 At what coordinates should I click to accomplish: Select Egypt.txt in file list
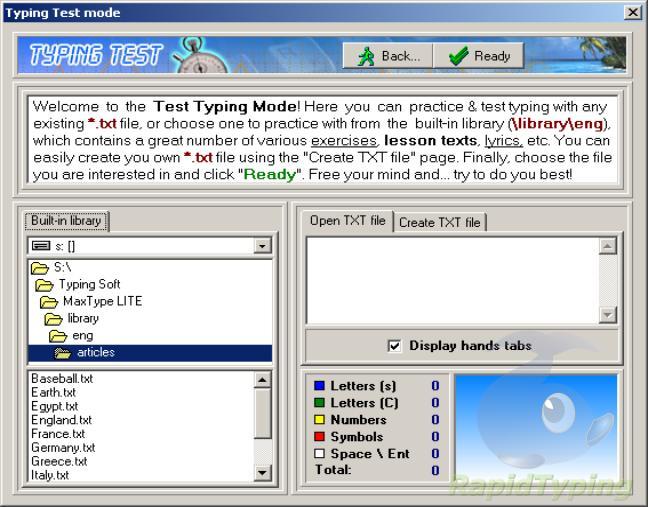tap(55, 406)
